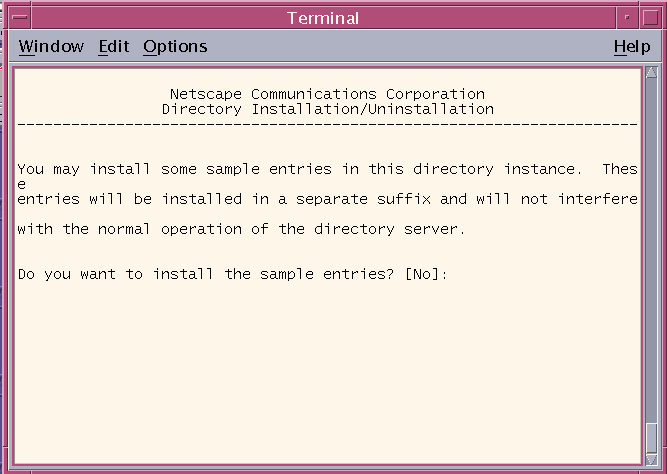The image size is (667, 474).
Task: Click the 'Netscape Communications Corporation' header line
Action: (327, 94)
